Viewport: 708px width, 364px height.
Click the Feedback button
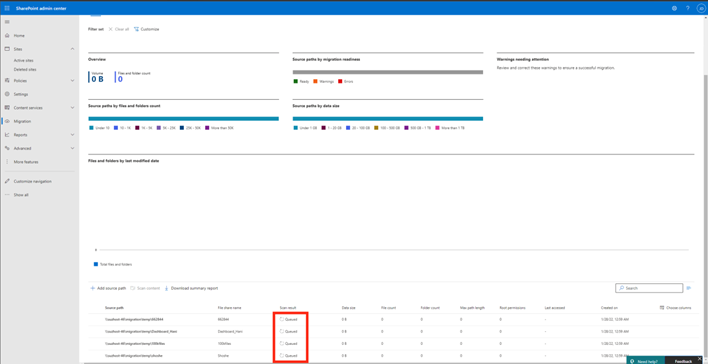tap(683, 361)
